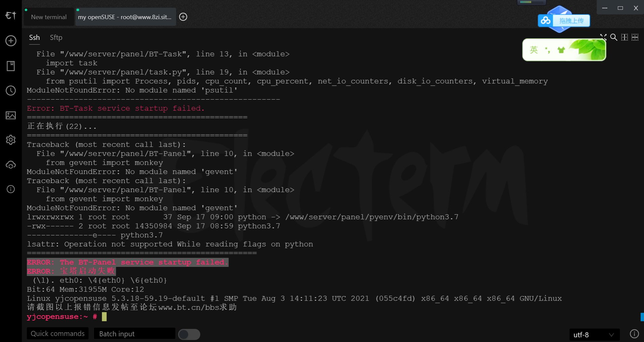Open settings gear icon in sidebar

click(11, 140)
